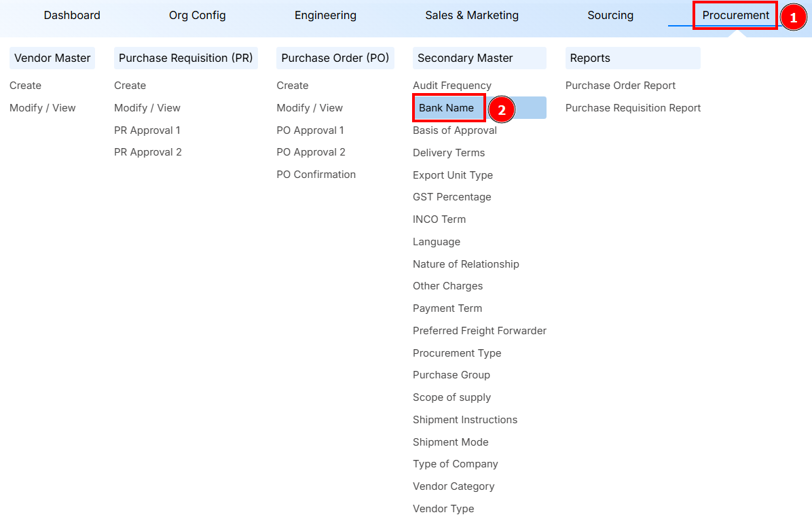Go to the Sourcing tab
812x519 pixels.
coord(610,15)
